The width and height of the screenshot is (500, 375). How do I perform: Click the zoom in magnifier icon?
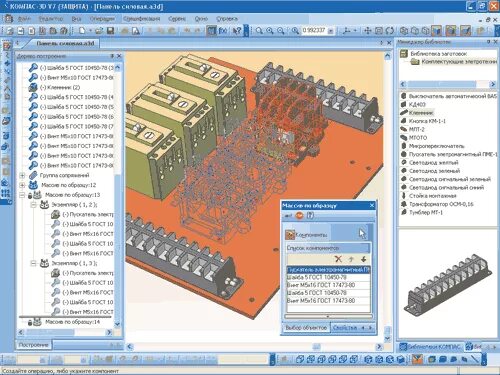(x=270, y=31)
